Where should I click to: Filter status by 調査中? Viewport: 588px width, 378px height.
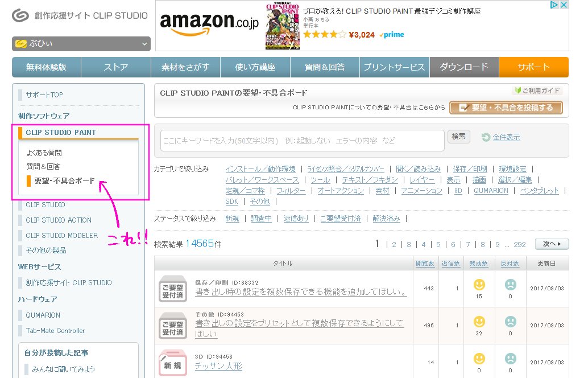[261, 219]
